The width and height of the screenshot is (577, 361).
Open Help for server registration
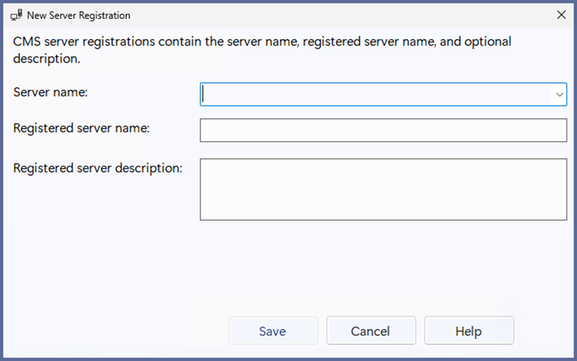pos(468,331)
